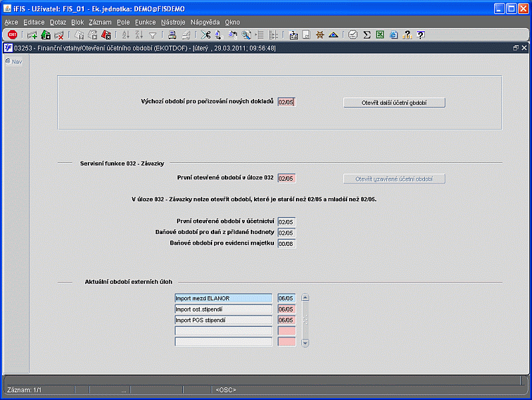Click the magnifier search icon
Screen dimensions: 532x400
coord(246,35)
